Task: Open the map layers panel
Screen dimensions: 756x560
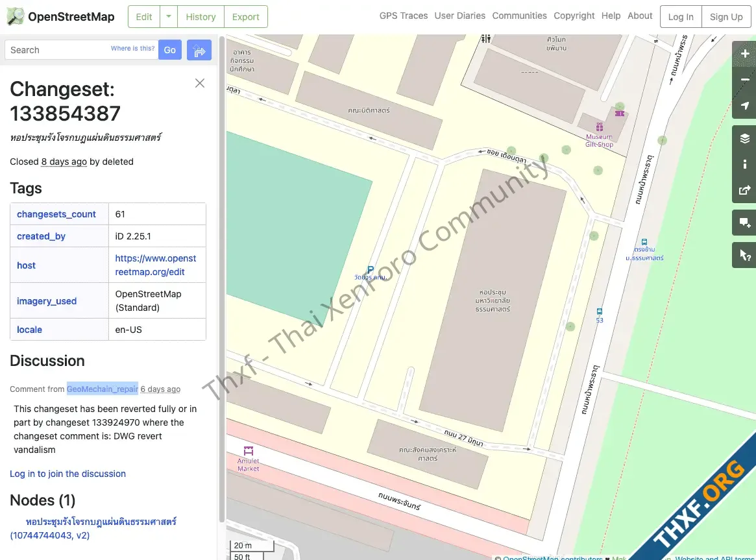Action: (745, 139)
